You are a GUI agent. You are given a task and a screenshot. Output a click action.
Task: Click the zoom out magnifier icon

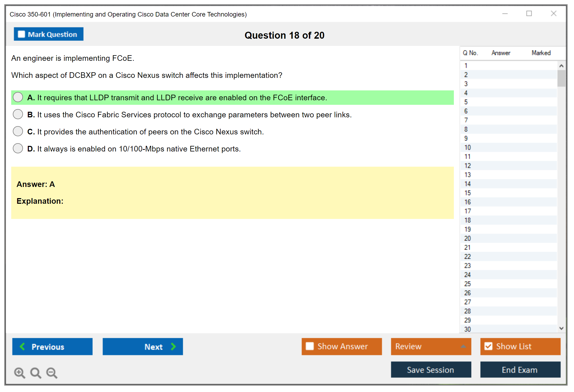click(x=52, y=373)
